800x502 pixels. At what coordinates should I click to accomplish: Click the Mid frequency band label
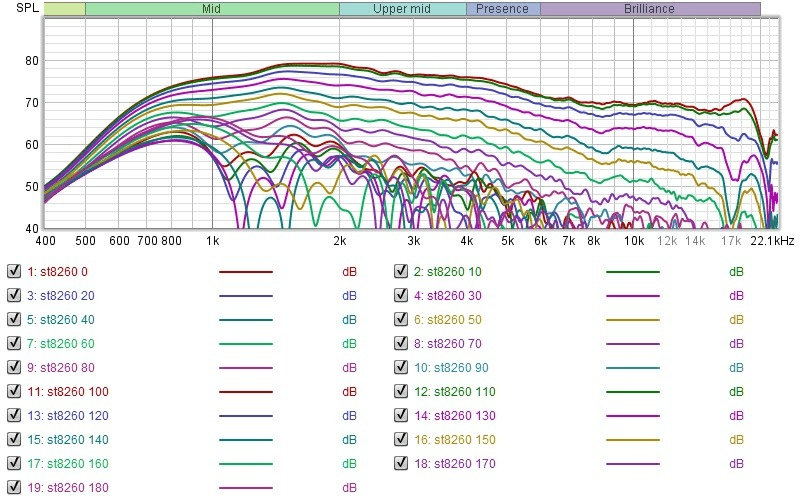tap(212, 9)
